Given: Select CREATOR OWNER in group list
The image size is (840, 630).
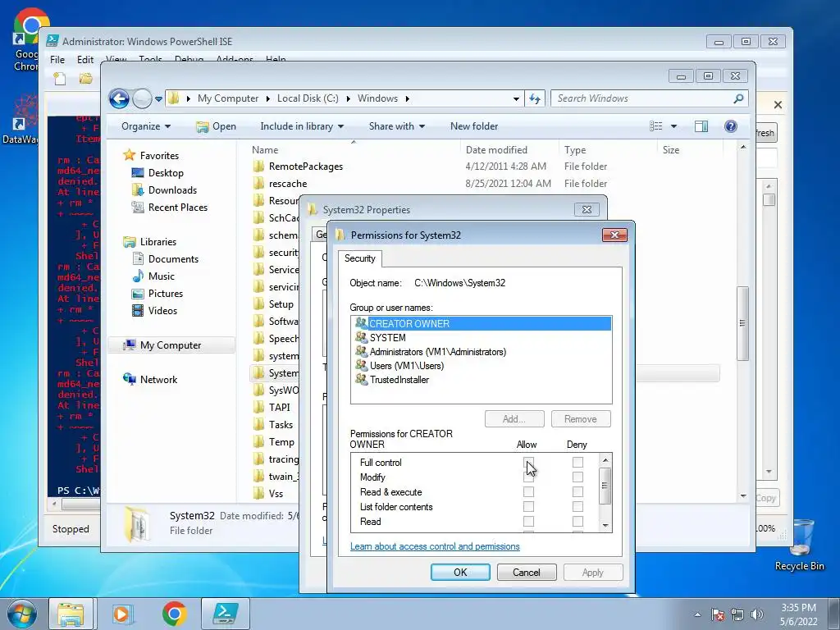Looking at the screenshot, I should click(482, 323).
